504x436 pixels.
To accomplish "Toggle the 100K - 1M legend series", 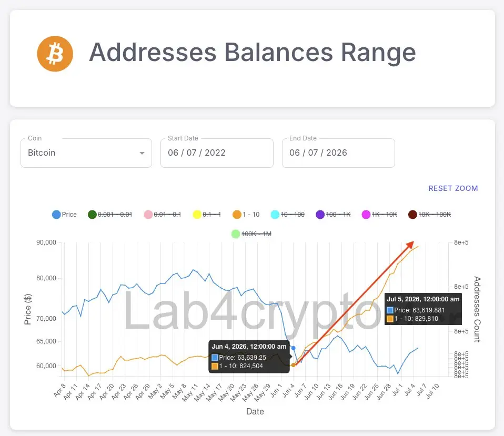I will tap(251, 234).
